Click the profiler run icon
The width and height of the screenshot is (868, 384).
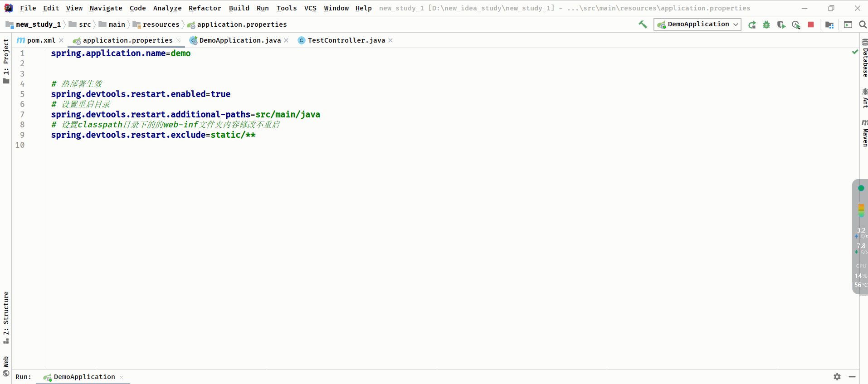coord(796,24)
